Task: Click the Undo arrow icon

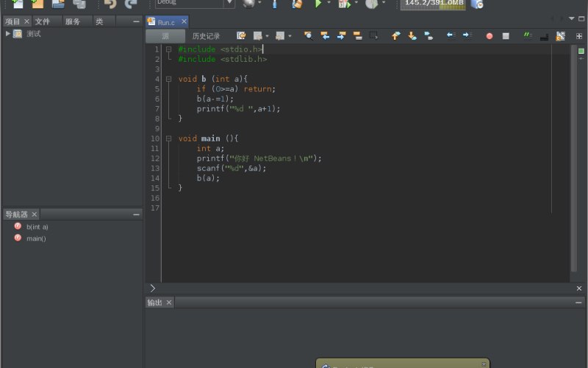Action: 110,4
